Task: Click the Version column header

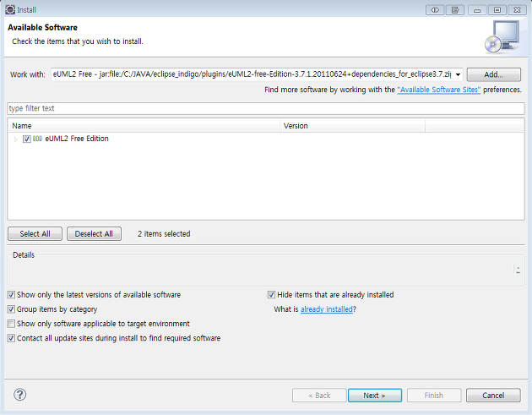Action: (x=352, y=126)
